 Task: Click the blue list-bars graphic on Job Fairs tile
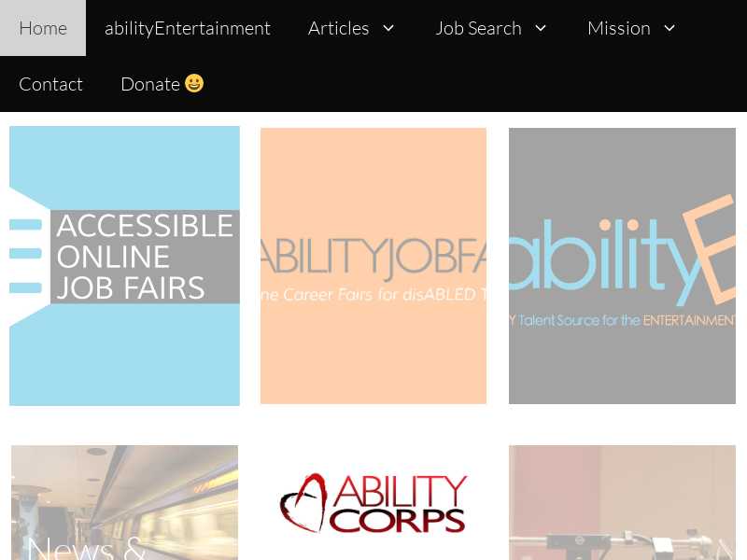tap(26, 256)
